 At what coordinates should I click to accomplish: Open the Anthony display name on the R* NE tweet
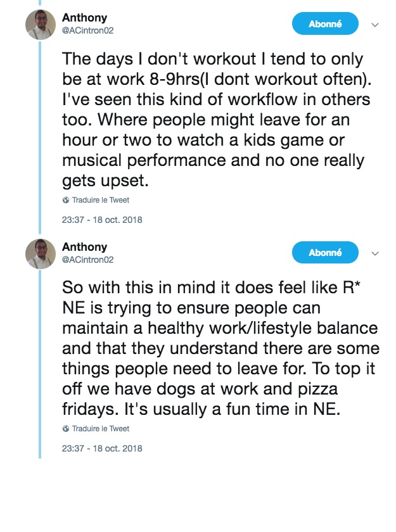coord(84,247)
